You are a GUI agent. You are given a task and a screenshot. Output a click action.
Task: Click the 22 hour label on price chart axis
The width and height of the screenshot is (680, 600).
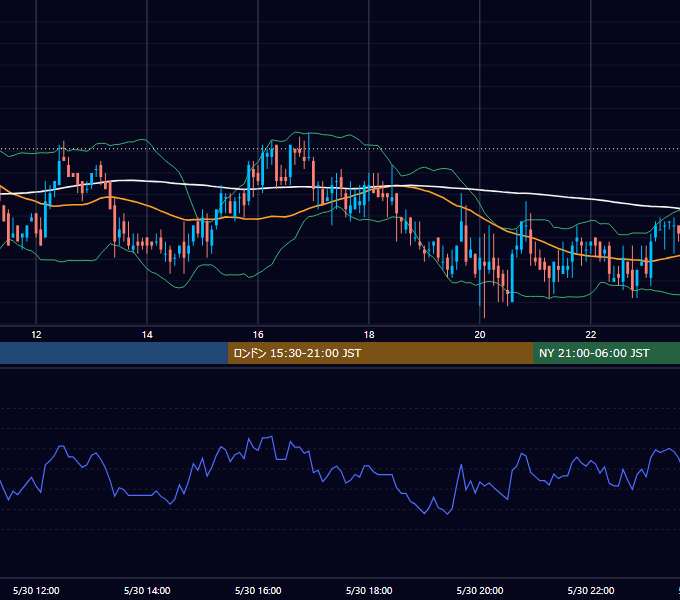pyautogui.click(x=591, y=335)
